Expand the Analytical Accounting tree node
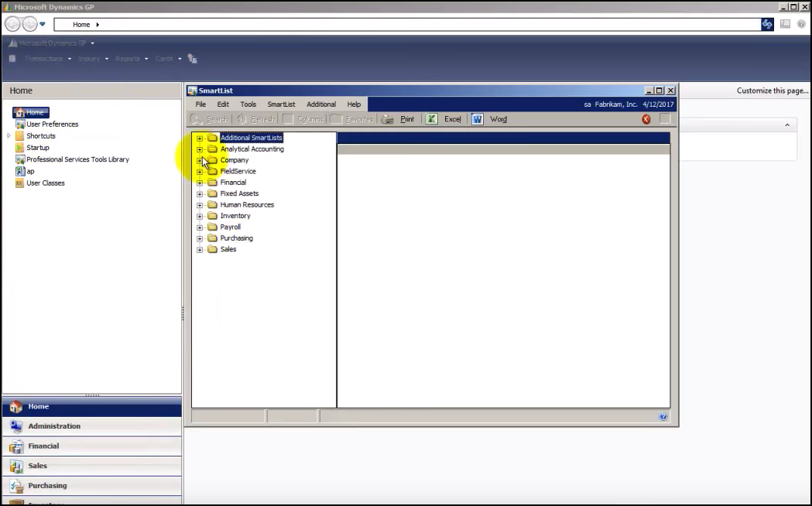The height and width of the screenshot is (506, 812). (200, 149)
